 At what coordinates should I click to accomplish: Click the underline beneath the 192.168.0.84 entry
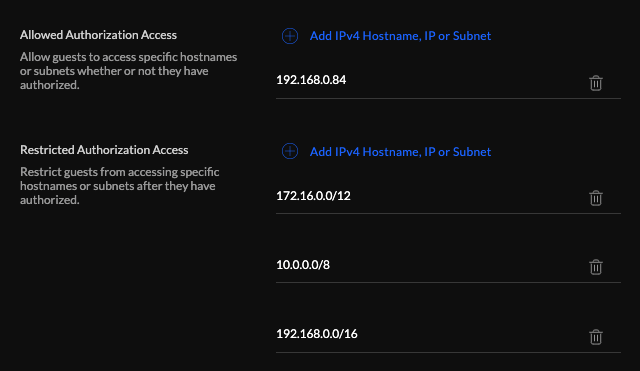pos(448,98)
